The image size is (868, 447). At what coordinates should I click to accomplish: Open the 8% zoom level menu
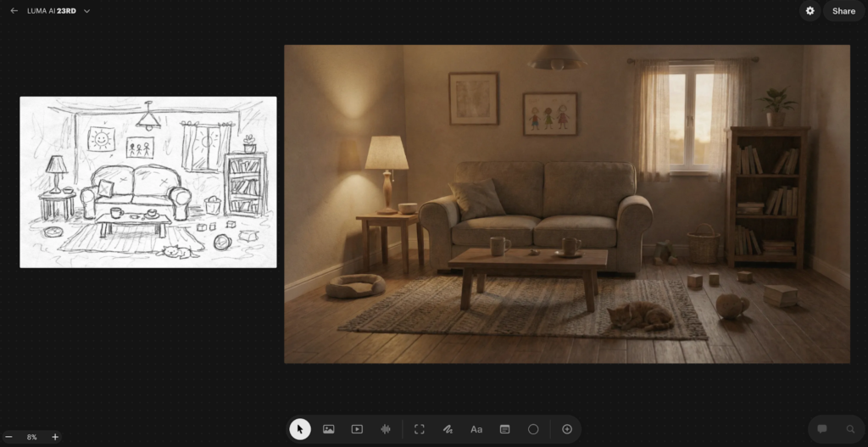tap(32, 437)
